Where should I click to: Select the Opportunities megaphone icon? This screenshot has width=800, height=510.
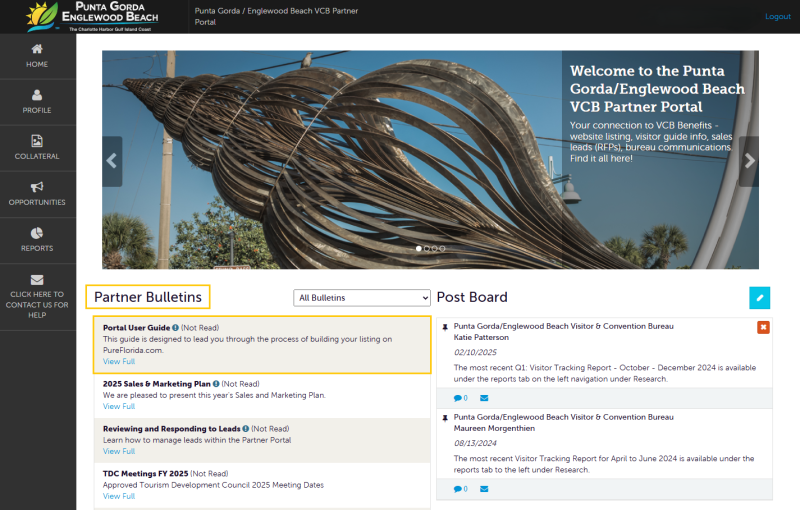[37, 187]
